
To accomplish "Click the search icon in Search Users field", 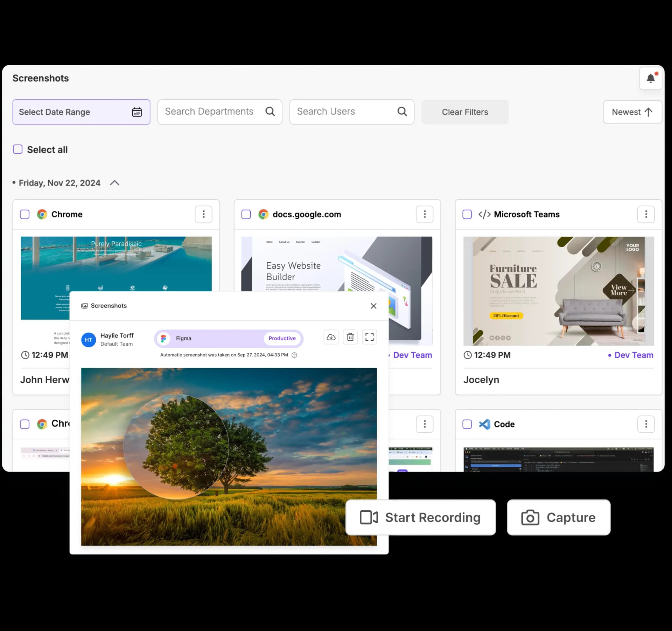I will (402, 111).
